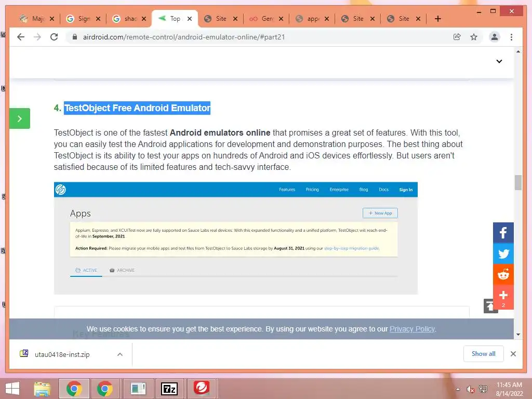View site security lock info
The image size is (532, 399).
click(x=75, y=37)
